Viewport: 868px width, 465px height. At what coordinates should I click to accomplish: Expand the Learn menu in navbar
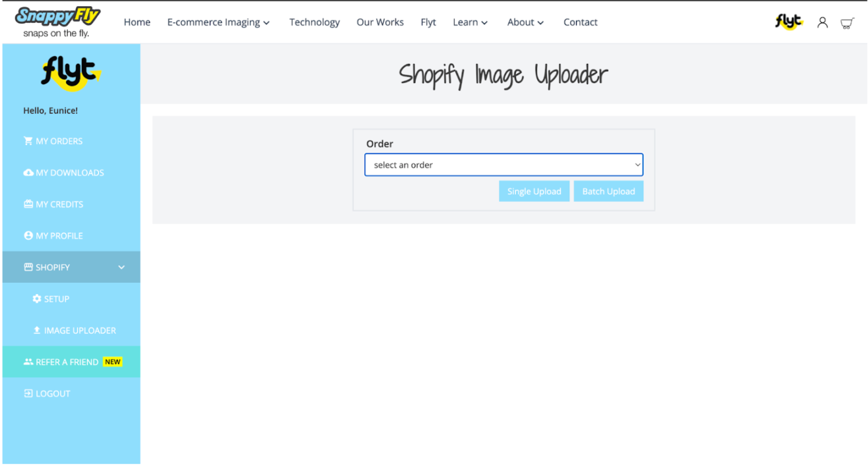(x=470, y=23)
